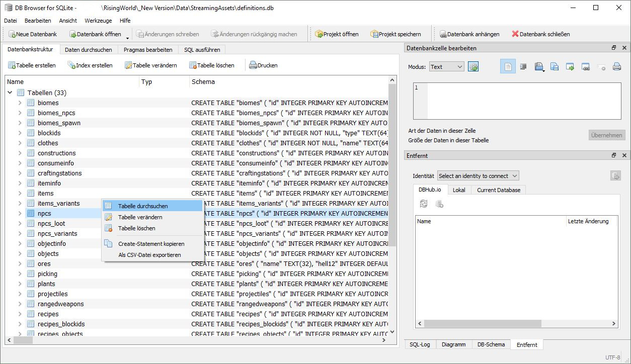Click Tabelle verändern in structure toolbar
The image size is (631, 364).
pos(151,65)
